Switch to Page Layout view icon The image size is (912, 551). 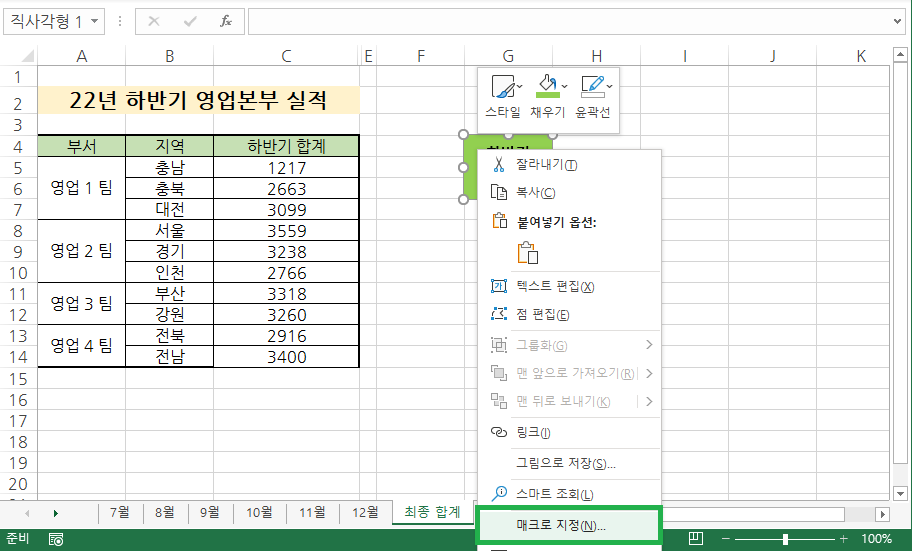696,539
